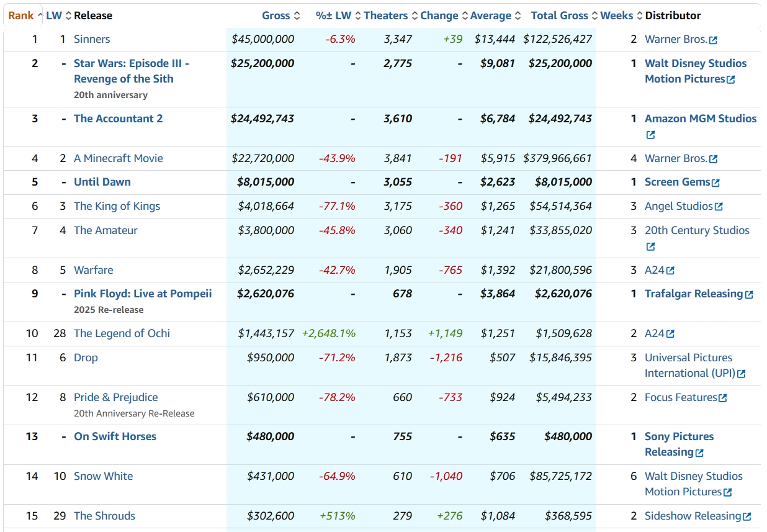Screen dimensions: 767x532
Task: Open the Until Dawn release link
Action: [x=102, y=182]
